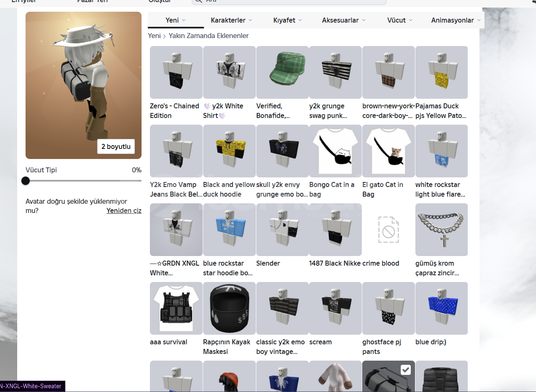
Task: Select white rockstar light blue flare item
Action: (x=441, y=151)
